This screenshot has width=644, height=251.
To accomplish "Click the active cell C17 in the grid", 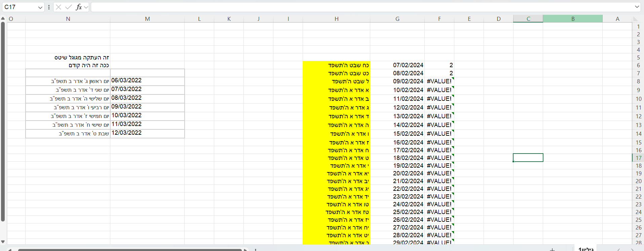I will 528,158.
